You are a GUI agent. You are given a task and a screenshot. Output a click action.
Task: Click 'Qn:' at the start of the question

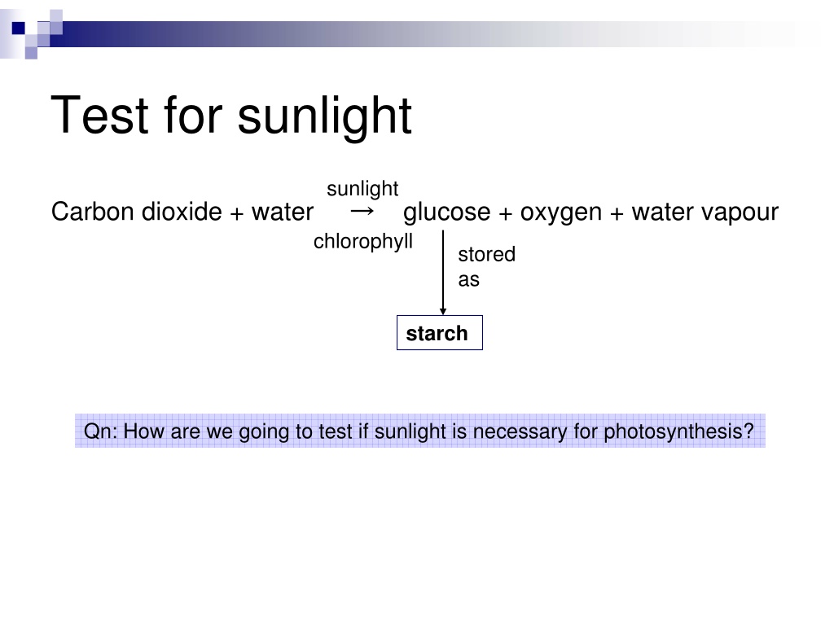(x=100, y=432)
